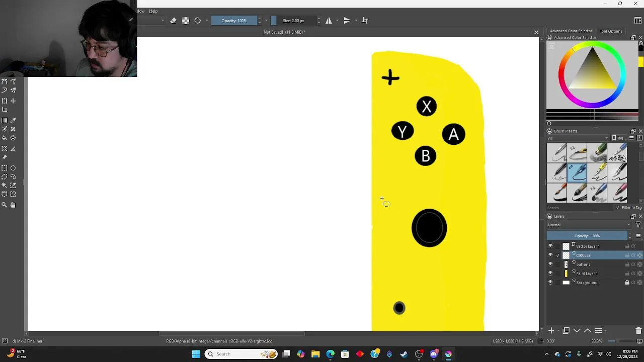Screen dimensions: 644x362
Task: Toggle eraser mode in the toolbar
Action: 174,21
